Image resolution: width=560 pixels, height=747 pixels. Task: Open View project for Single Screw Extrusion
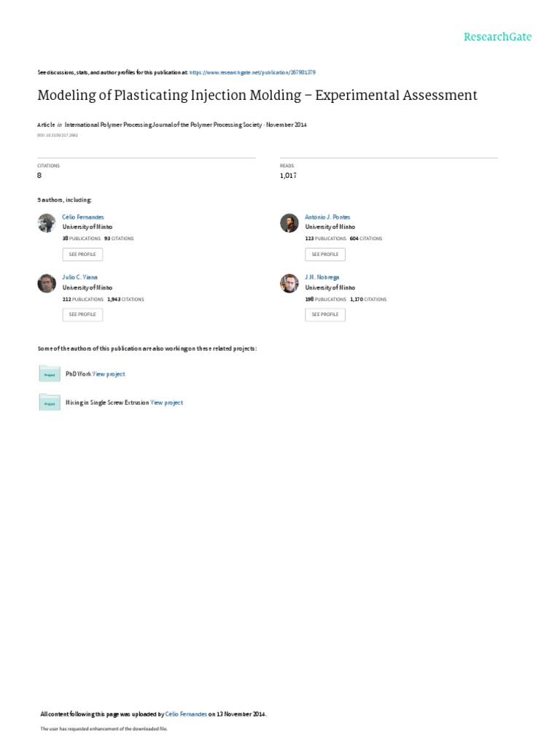pos(166,403)
